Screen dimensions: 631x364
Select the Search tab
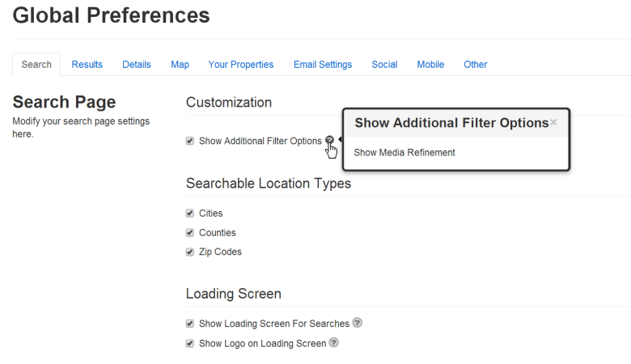coord(36,65)
